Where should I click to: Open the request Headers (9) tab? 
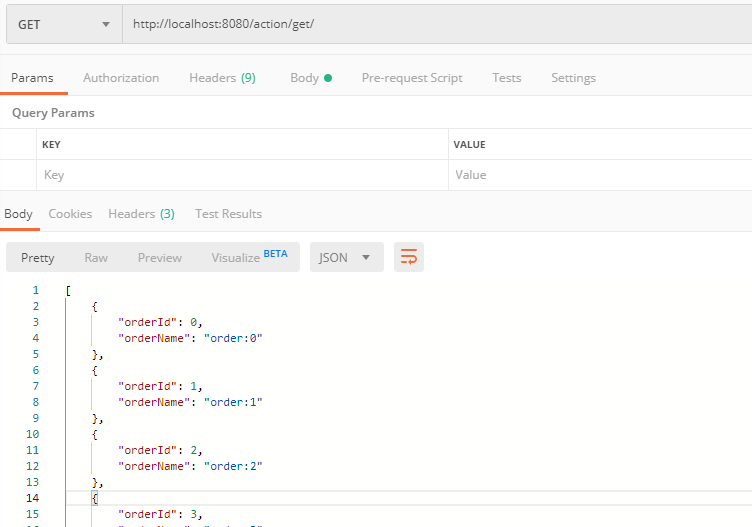222,78
